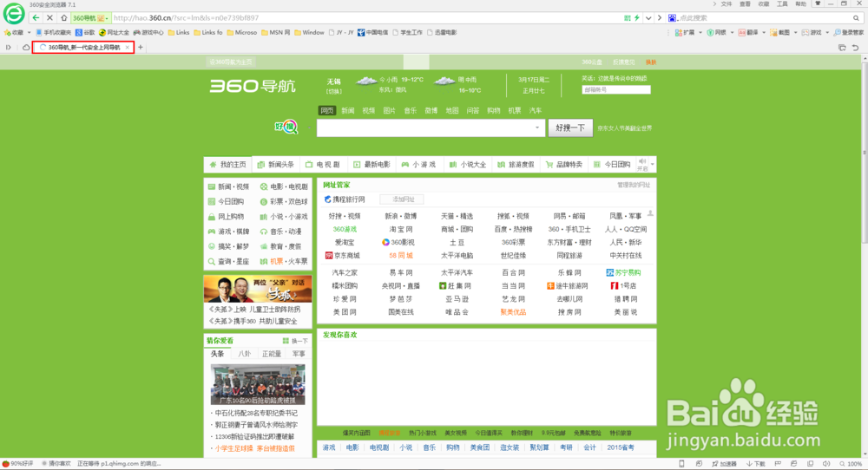Expand the 翻译 dropdown arrow
Screen dimensions: 868x470
point(763,33)
